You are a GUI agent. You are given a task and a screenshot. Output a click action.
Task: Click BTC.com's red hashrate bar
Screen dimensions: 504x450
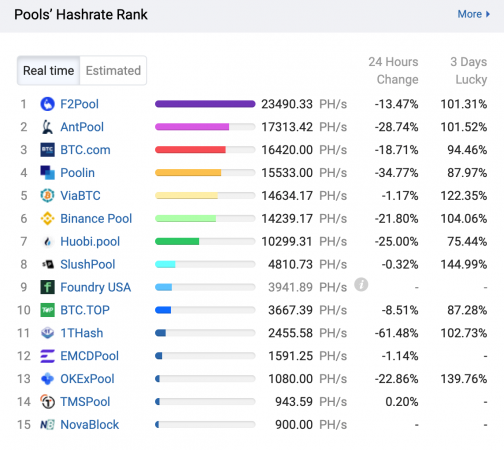pyautogui.click(x=190, y=150)
